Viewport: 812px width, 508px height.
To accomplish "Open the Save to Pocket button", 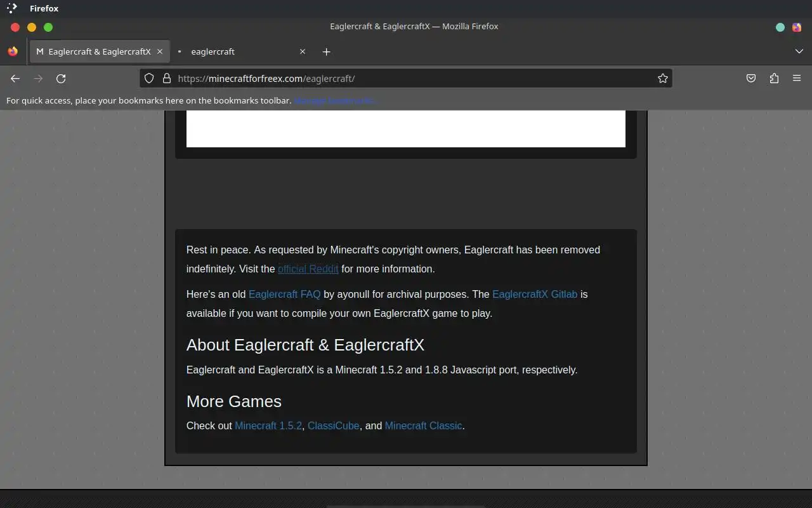I will [x=751, y=78].
